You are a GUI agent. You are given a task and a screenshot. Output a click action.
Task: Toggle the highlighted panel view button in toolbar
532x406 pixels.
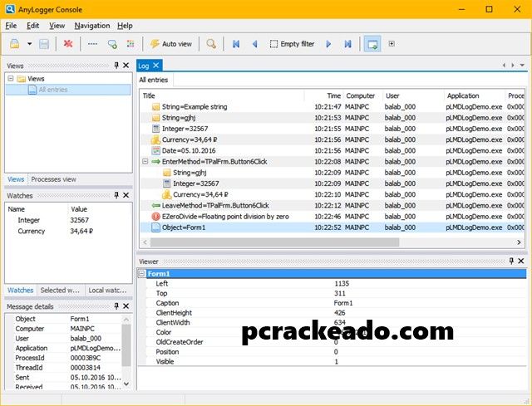(372, 43)
